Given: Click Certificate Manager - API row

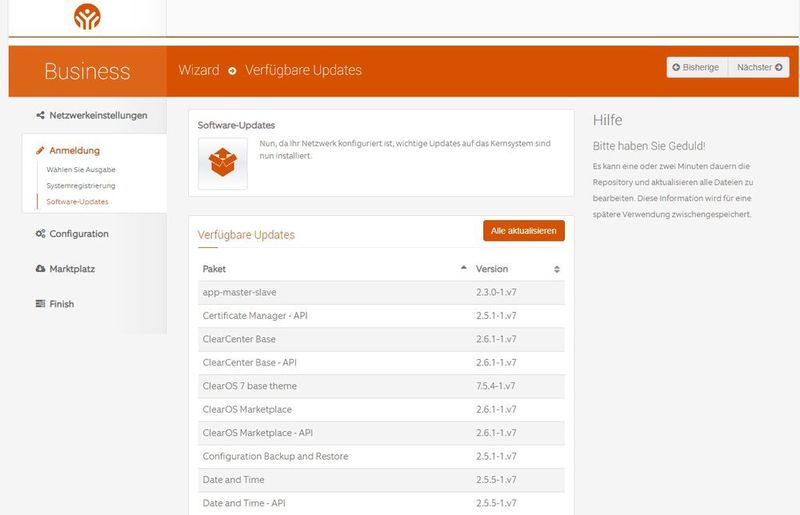Looking at the screenshot, I should click(381, 316).
